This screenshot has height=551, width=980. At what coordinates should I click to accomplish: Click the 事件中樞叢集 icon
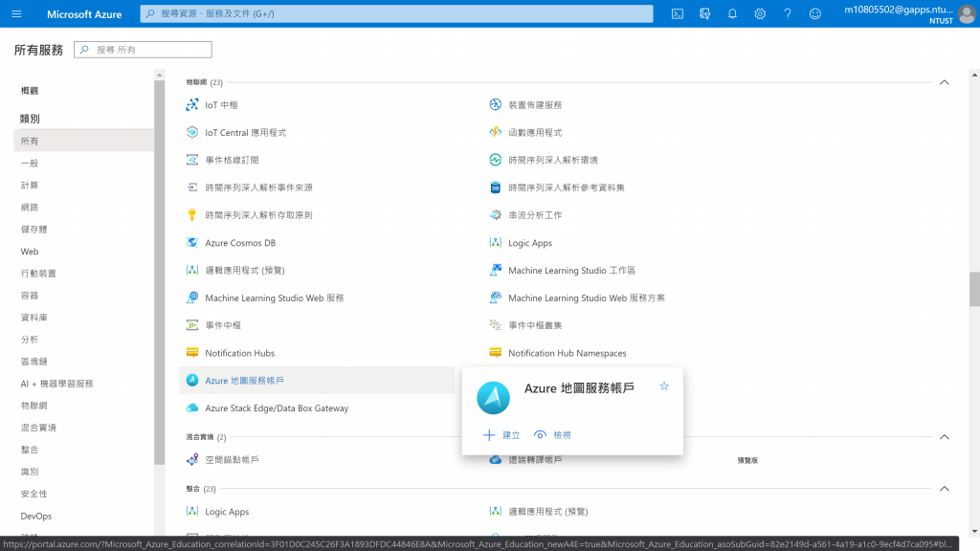495,325
